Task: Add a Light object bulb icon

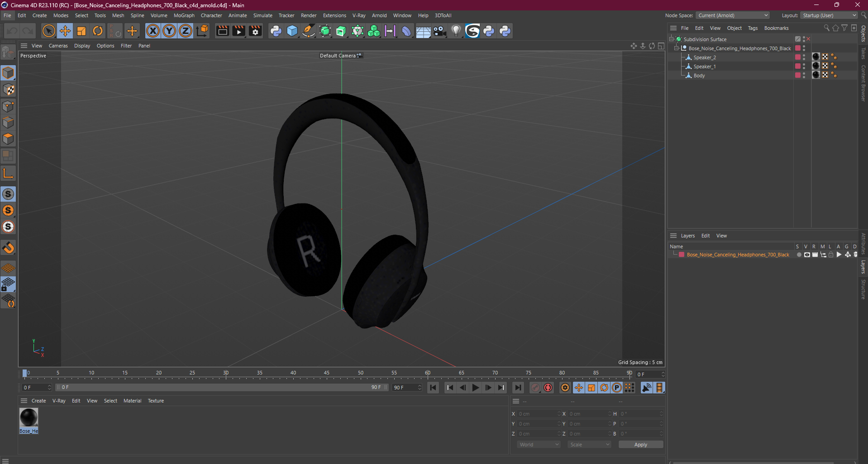Action: tap(456, 31)
